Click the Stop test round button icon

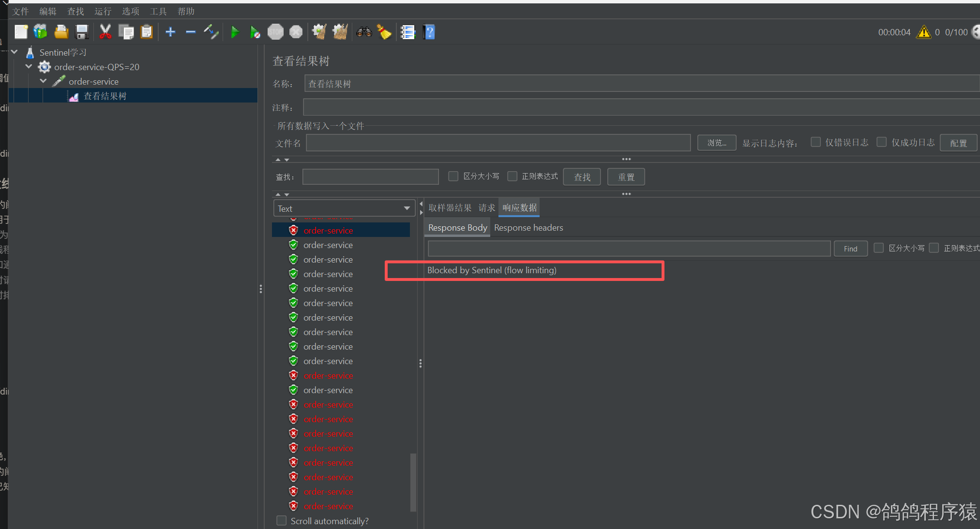coord(275,32)
